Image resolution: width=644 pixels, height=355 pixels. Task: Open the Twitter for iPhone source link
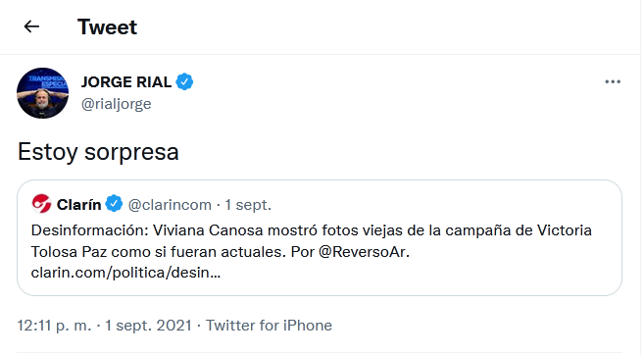tap(269, 326)
